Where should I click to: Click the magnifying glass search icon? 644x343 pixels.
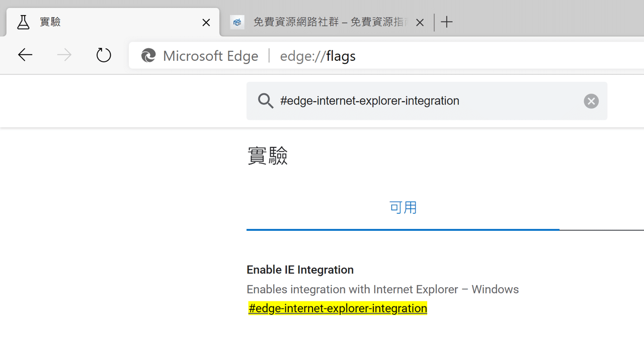(x=266, y=101)
